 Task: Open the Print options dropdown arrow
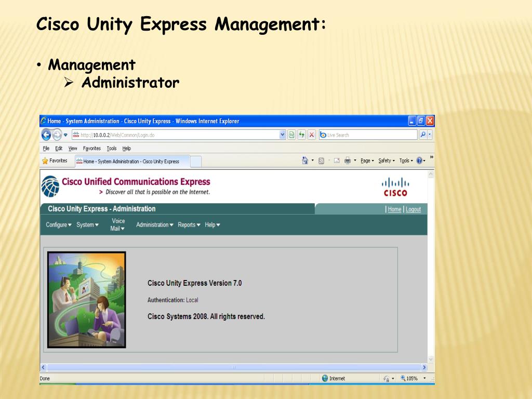355,161
